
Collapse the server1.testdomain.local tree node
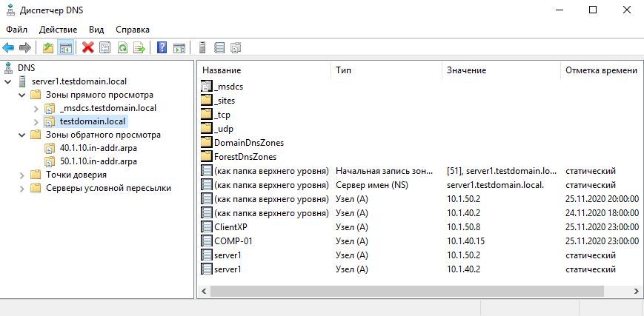pos(7,81)
